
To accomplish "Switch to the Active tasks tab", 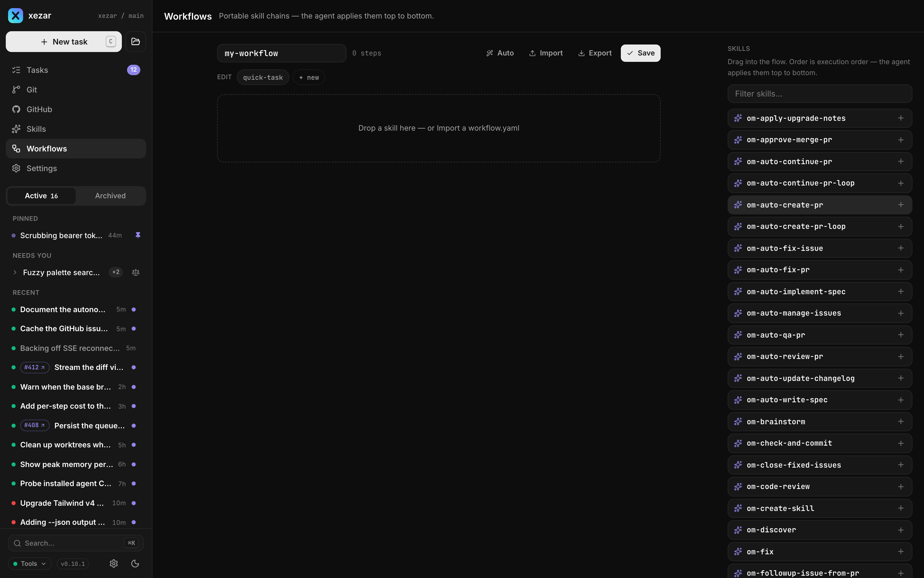I will point(41,196).
